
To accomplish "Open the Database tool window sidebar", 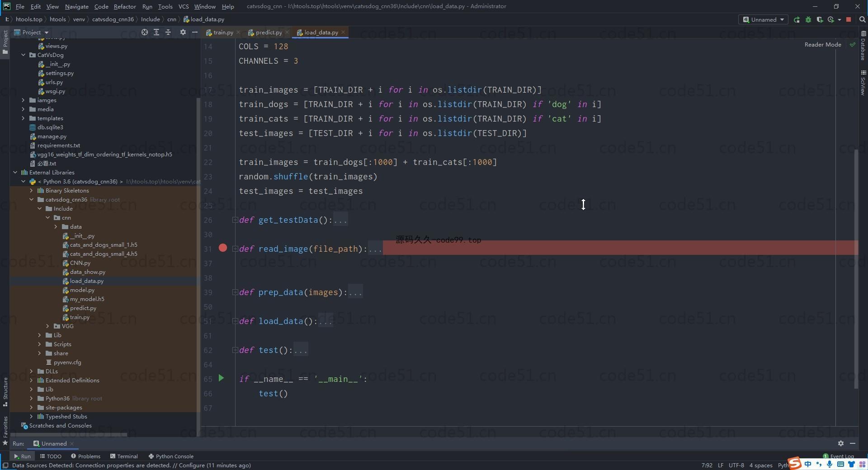I will (x=863, y=46).
